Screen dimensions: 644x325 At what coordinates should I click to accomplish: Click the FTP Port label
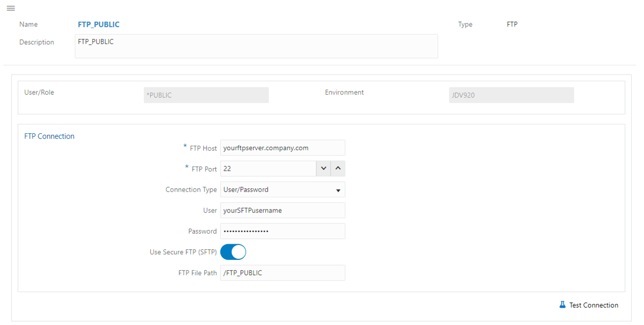coord(204,169)
